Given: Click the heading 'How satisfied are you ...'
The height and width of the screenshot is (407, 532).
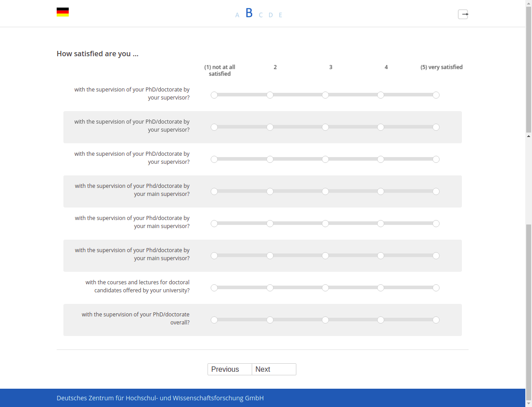Looking at the screenshot, I should coord(97,54).
